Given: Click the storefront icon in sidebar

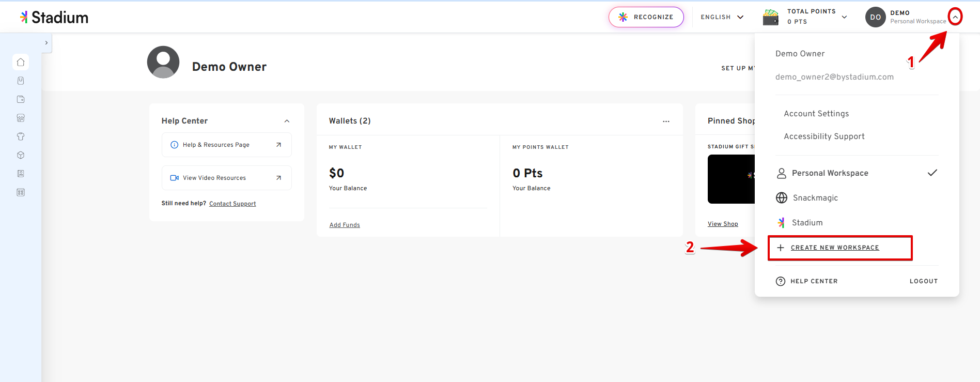Looking at the screenshot, I should pos(21,118).
